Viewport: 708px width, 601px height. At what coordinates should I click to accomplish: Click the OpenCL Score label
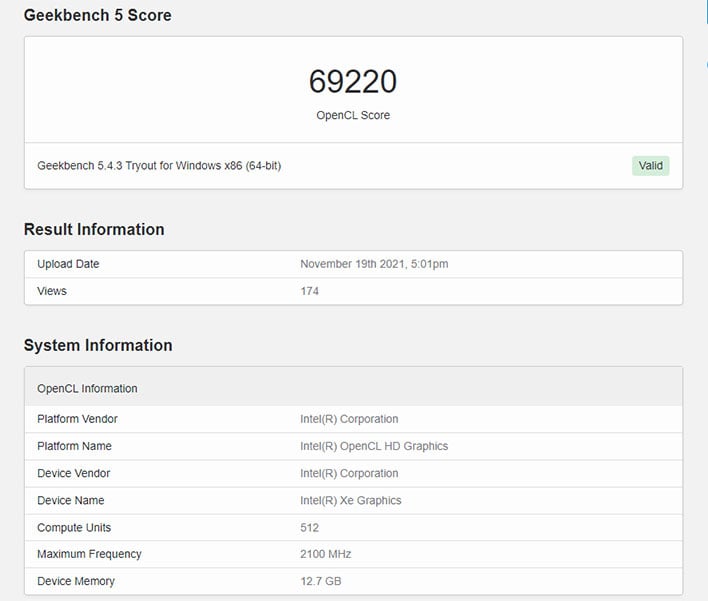353,115
